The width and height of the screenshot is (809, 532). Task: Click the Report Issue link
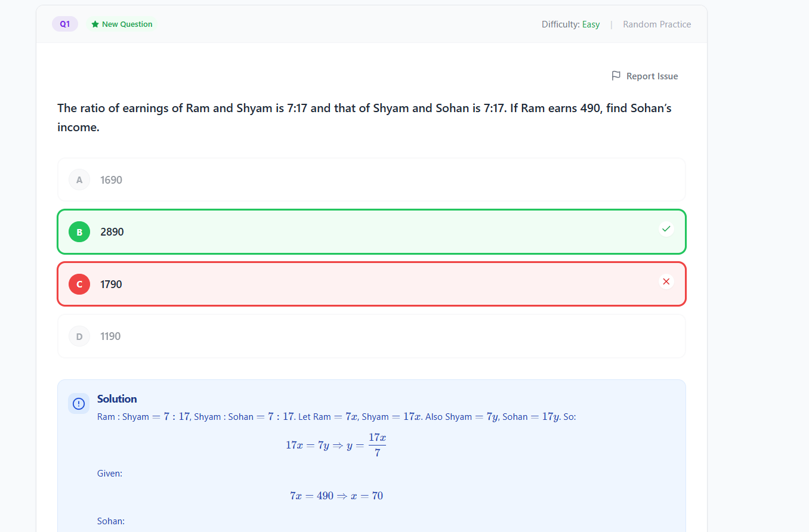pyautogui.click(x=645, y=76)
